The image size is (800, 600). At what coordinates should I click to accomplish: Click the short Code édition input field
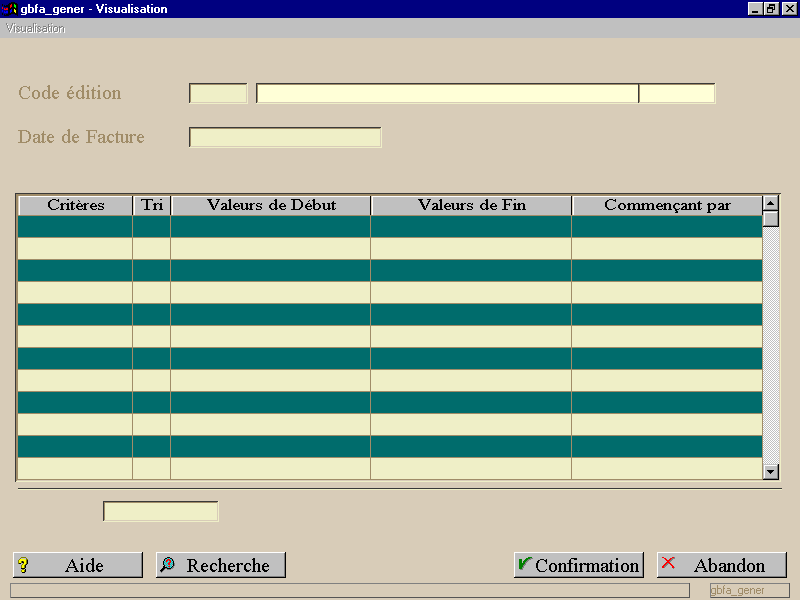coord(218,93)
